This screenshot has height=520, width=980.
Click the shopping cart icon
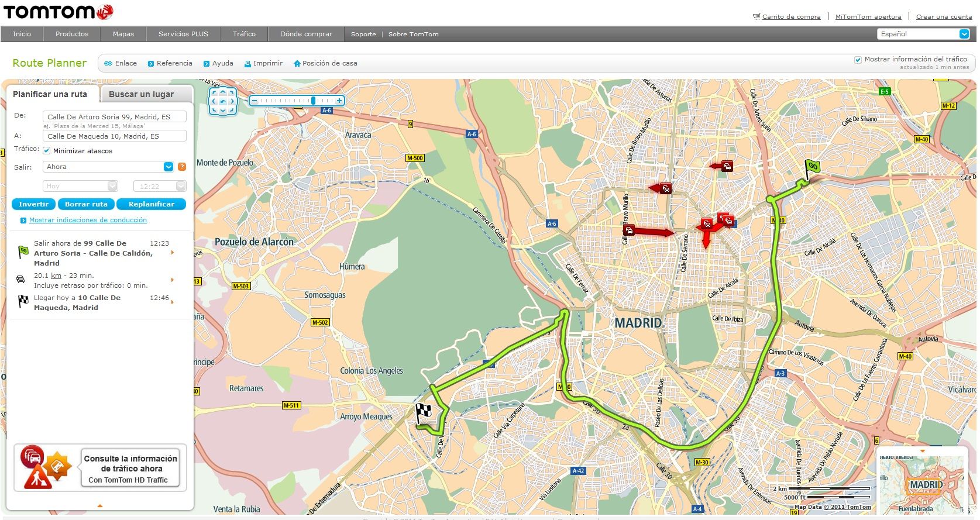[756, 16]
